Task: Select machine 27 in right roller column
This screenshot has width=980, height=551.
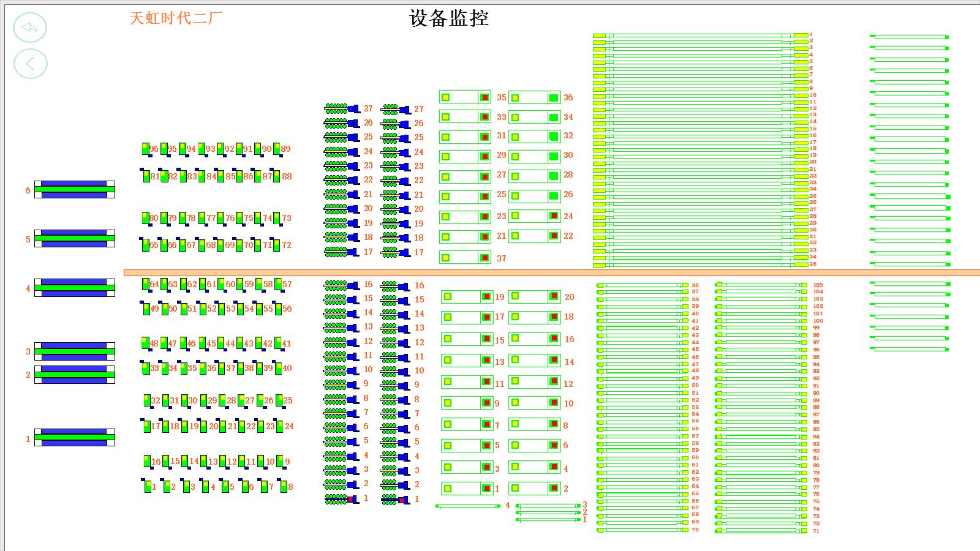Action: (x=396, y=110)
